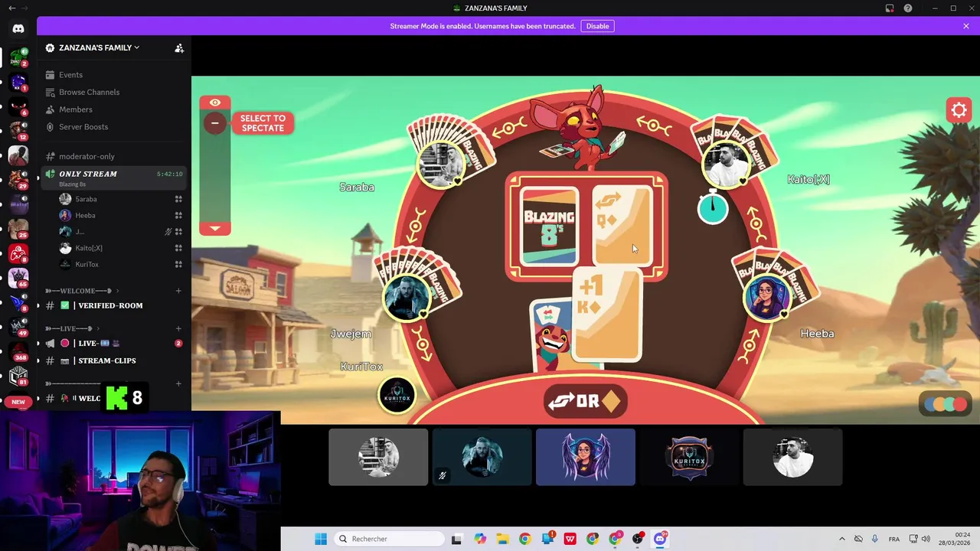Open Discord direct messages home icon

coord(18,28)
